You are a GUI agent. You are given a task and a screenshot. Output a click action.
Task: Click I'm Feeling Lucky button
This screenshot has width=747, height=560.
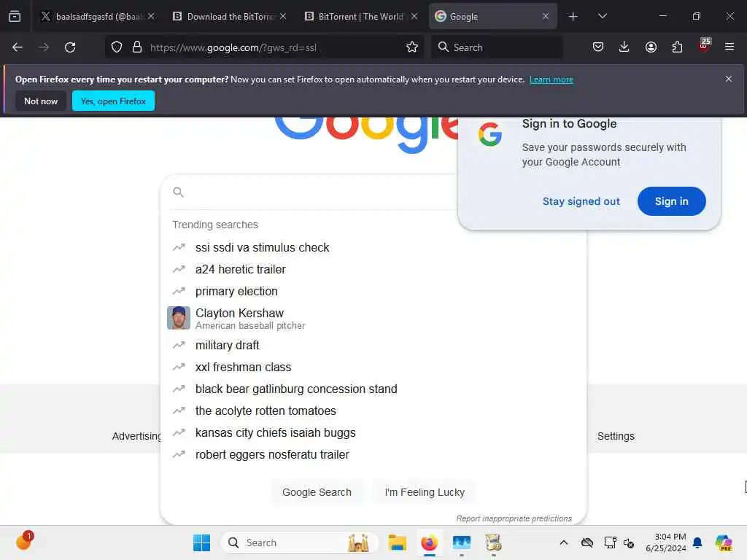tap(425, 492)
